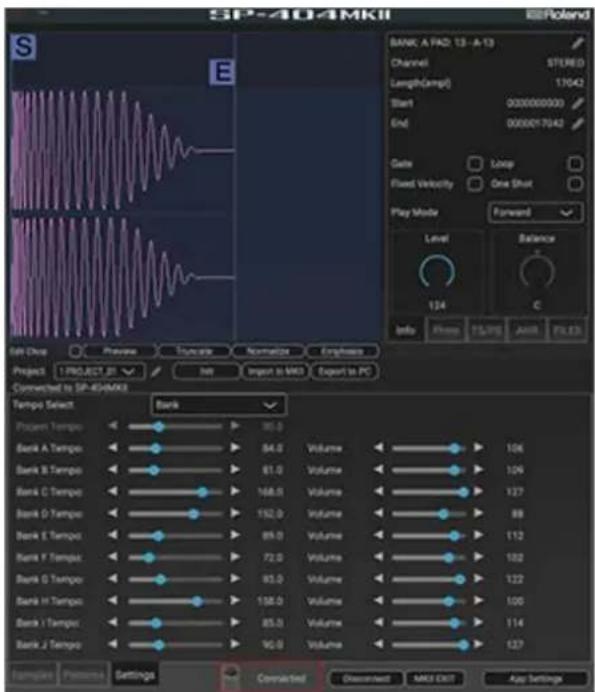The width and height of the screenshot is (595, 692).
Task: Click the Emphasis button
Action: pos(343,351)
